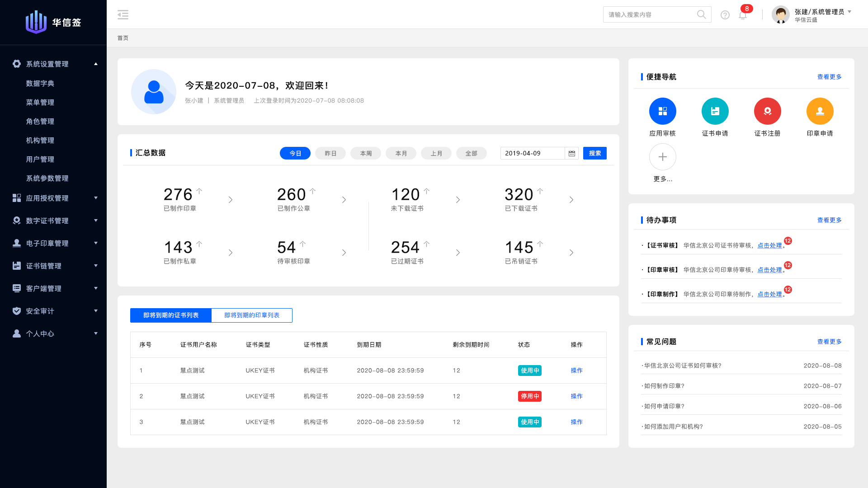This screenshot has width=868, height=488.
Task: Click the 个人中心 person icon
Action: (17, 333)
